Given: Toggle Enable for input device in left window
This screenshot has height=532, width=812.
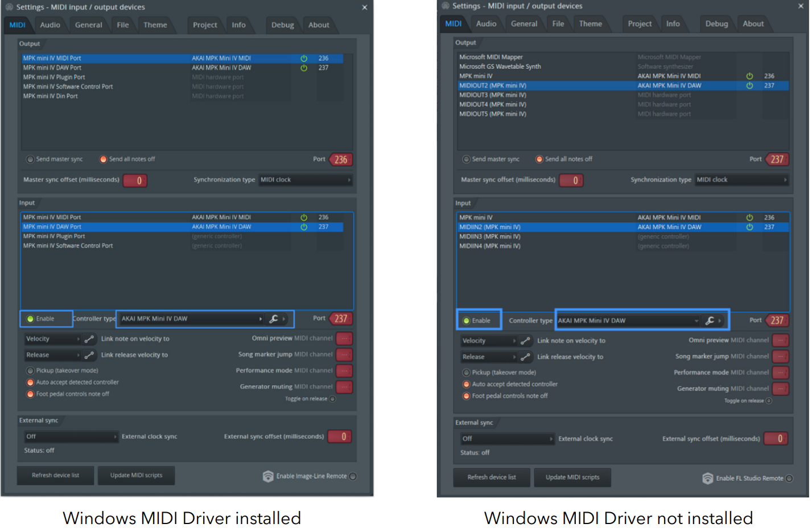Looking at the screenshot, I should click(31, 319).
